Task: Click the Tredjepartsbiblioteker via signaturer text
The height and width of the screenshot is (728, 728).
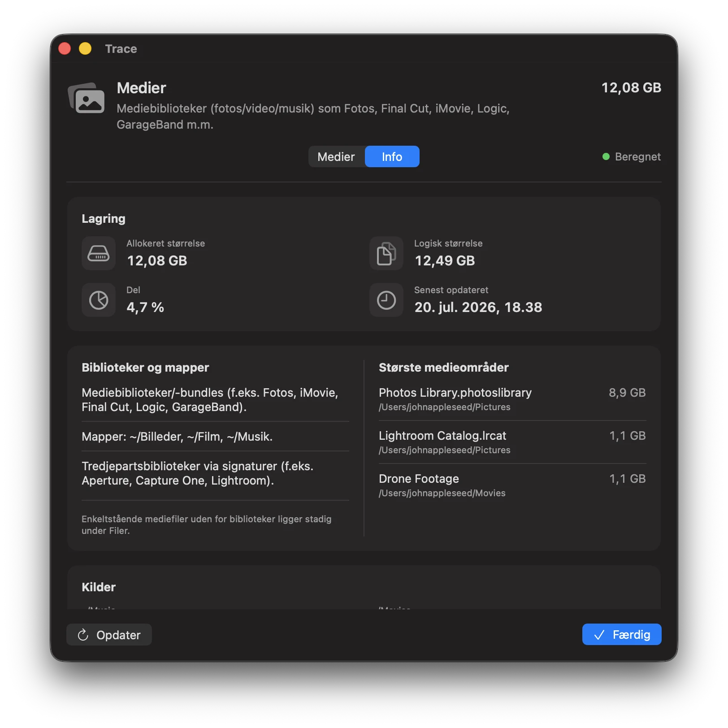Action: 197,473
